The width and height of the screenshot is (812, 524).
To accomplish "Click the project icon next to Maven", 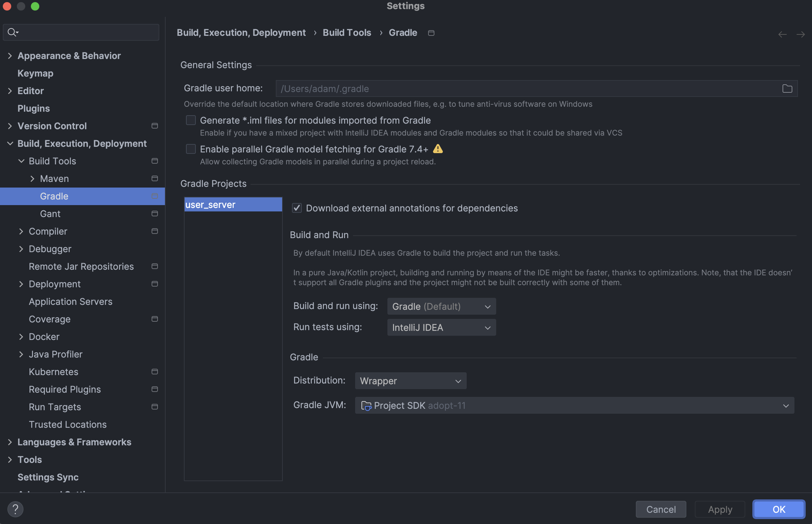I will click(x=154, y=178).
